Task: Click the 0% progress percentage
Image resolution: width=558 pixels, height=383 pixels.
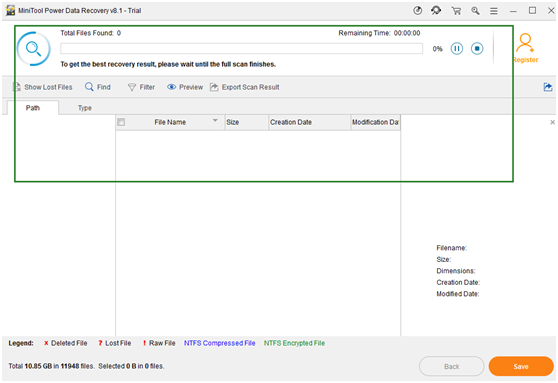Action: pyautogui.click(x=437, y=49)
